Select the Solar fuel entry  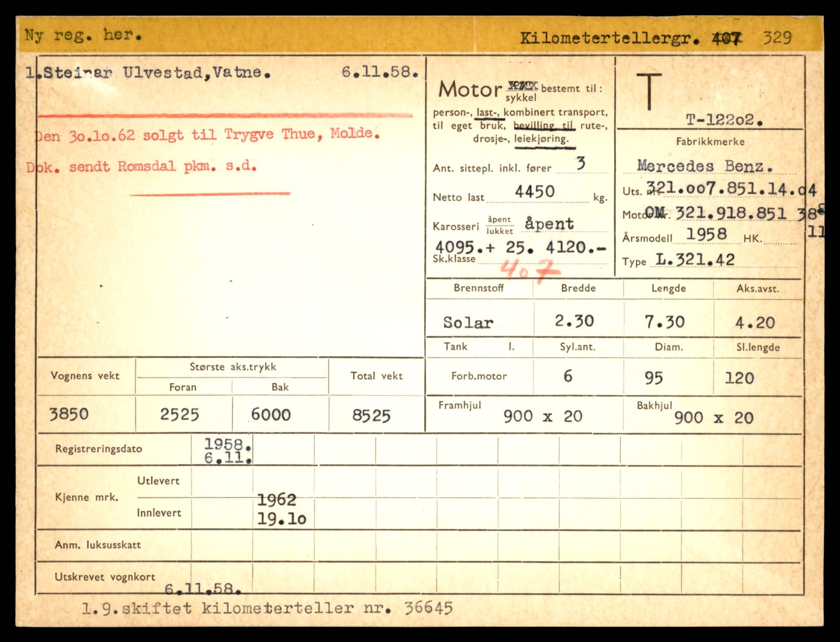[468, 322]
